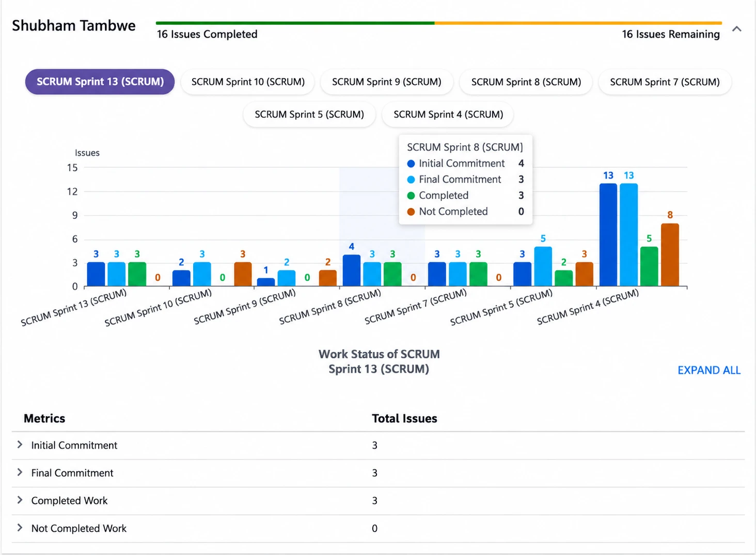Select SCRUM Sprint 5 (SCRUM) pill tab

coord(309,114)
